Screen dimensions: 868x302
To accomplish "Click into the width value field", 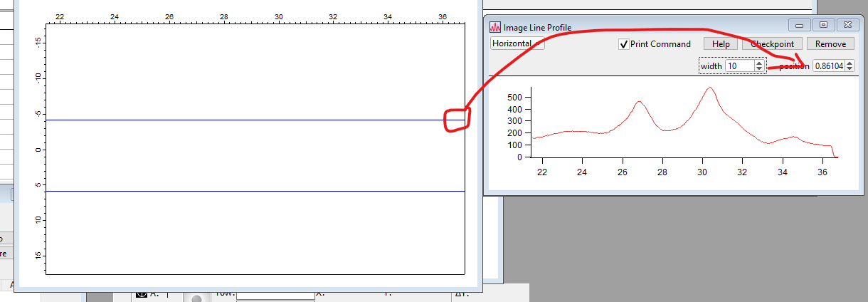I will [x=739, y=66].
